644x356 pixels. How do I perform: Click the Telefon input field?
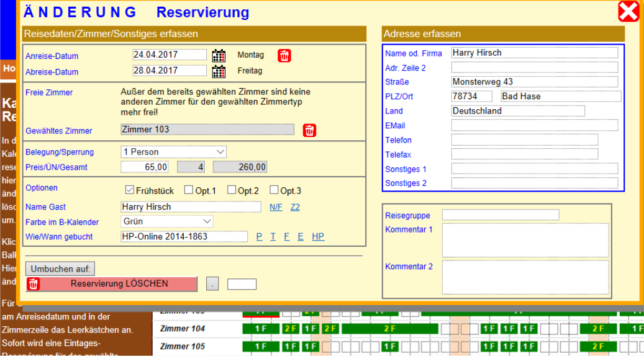525,140
